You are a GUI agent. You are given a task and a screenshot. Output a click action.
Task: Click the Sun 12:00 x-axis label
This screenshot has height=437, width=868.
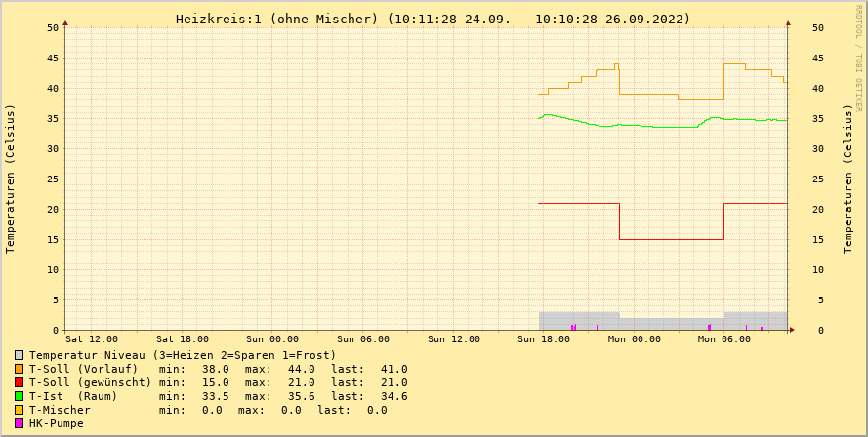point(453,339)
